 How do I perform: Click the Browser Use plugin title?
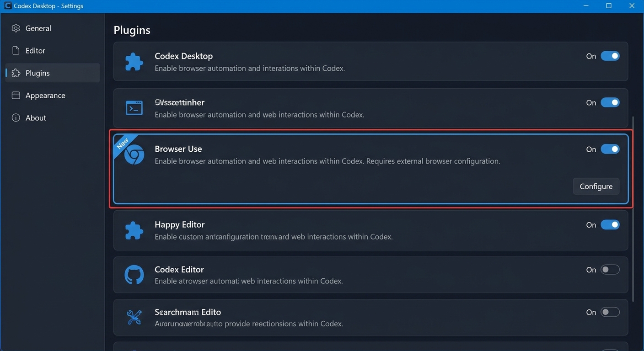click(x=178, y=149)
